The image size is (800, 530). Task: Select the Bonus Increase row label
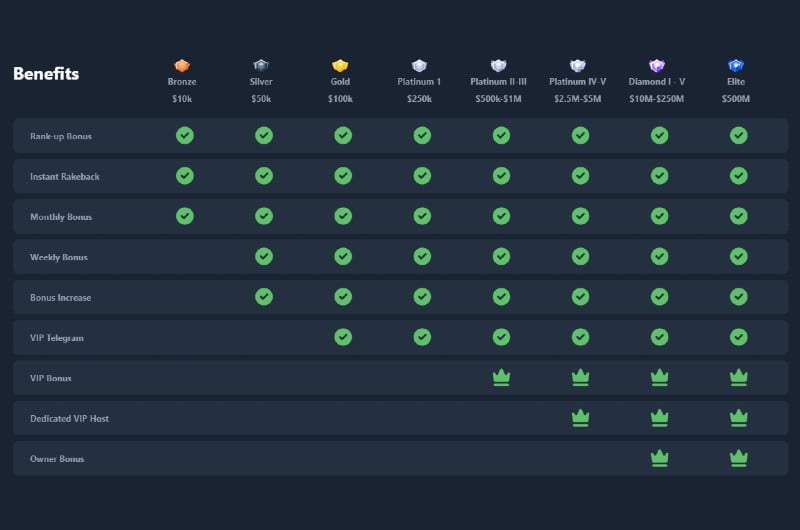pos(61,297)
